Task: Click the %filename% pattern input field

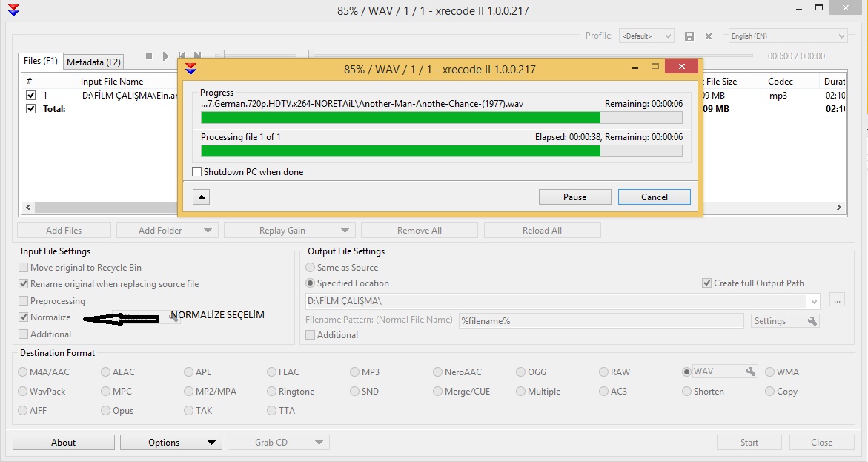Action: pos(601,321)
